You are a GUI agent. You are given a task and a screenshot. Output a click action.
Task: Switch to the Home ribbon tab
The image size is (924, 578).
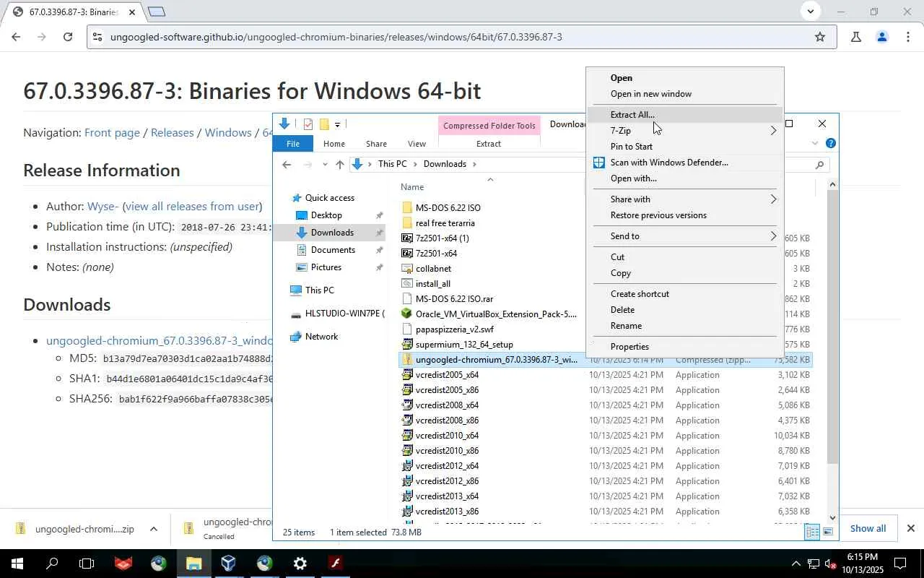tap(334, 144)
